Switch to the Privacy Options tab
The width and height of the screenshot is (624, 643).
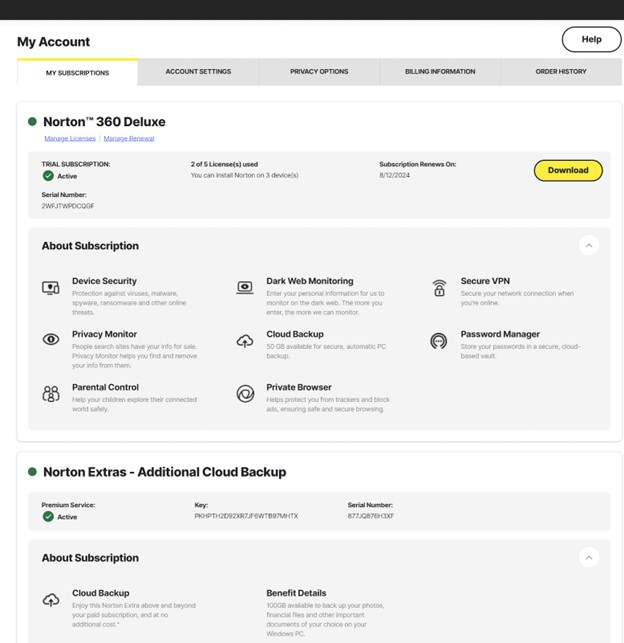(319, 72)
